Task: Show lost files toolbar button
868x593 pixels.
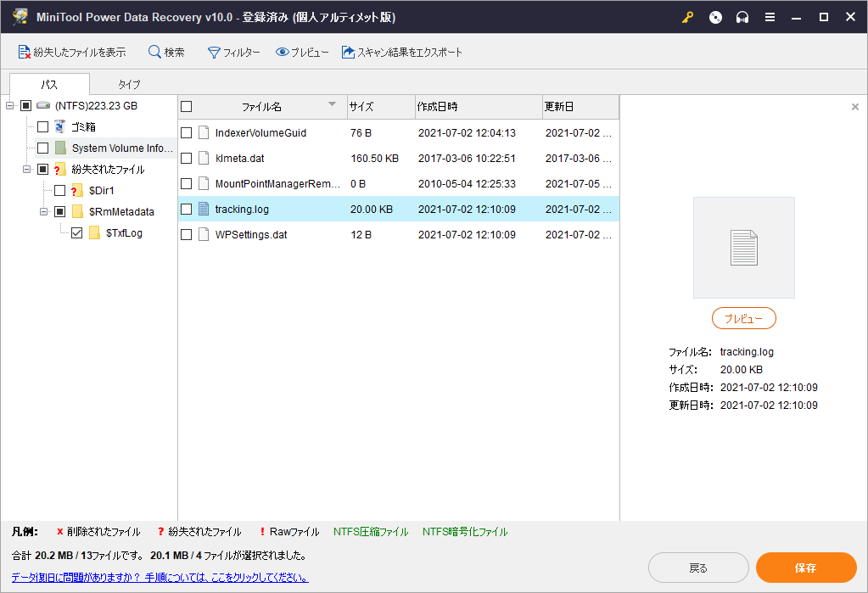Action: (72, 53)
